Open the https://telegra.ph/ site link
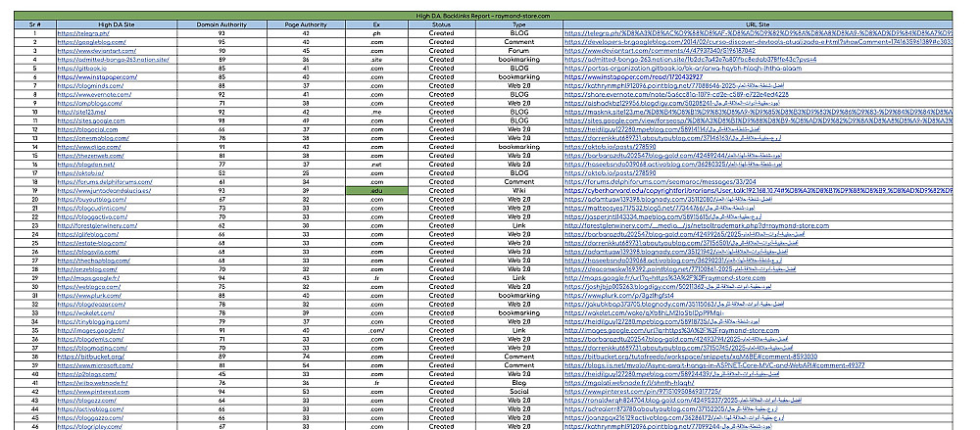980x430 pixels. 83,33
